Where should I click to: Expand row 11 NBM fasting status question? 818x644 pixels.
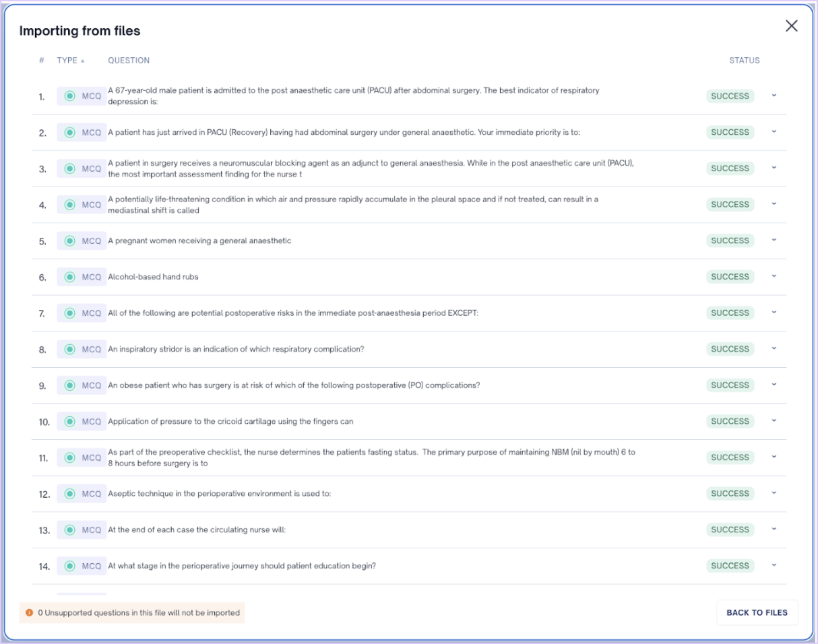774,457
